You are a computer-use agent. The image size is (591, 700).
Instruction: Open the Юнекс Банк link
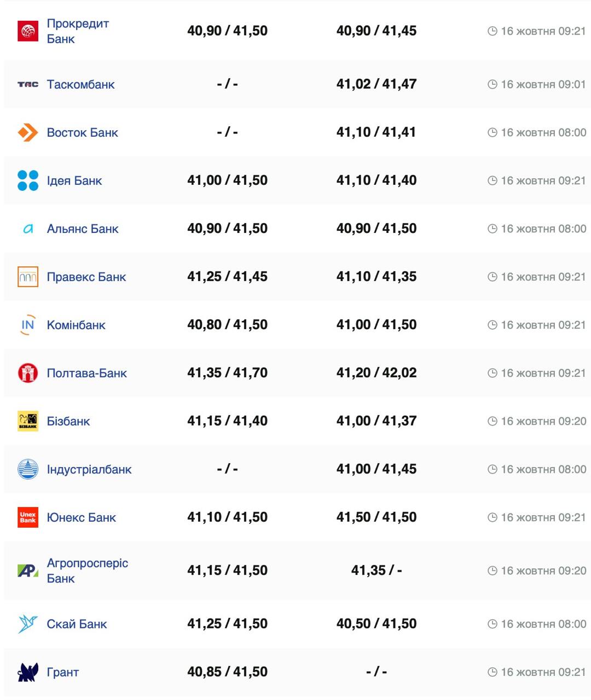pos(82,517)
